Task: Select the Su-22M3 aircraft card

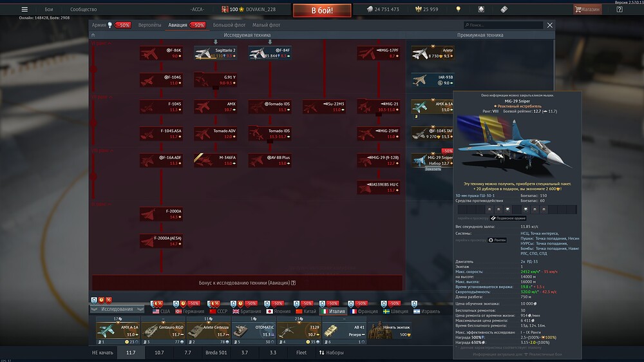Action: click(324, 107)
